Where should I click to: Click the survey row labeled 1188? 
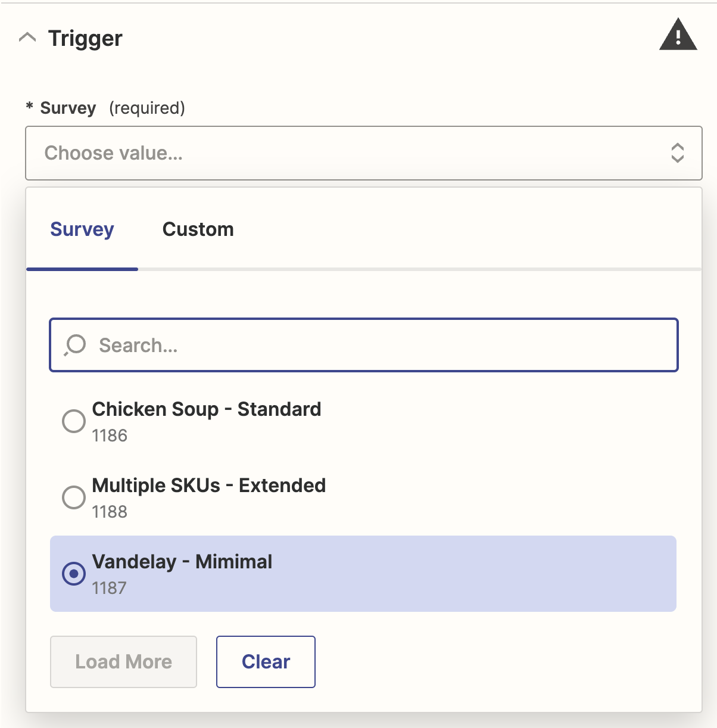(x=109, y=512)
